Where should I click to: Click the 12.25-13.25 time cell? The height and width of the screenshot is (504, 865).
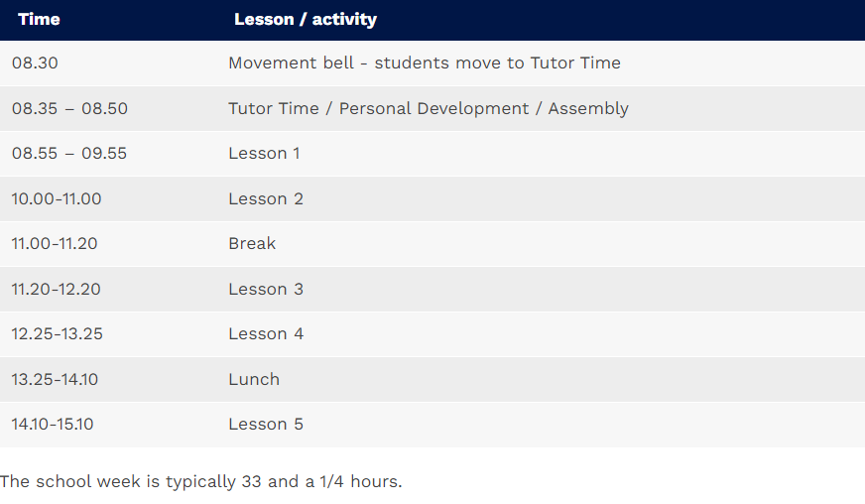pyautogui.click(x=57, y=334)
